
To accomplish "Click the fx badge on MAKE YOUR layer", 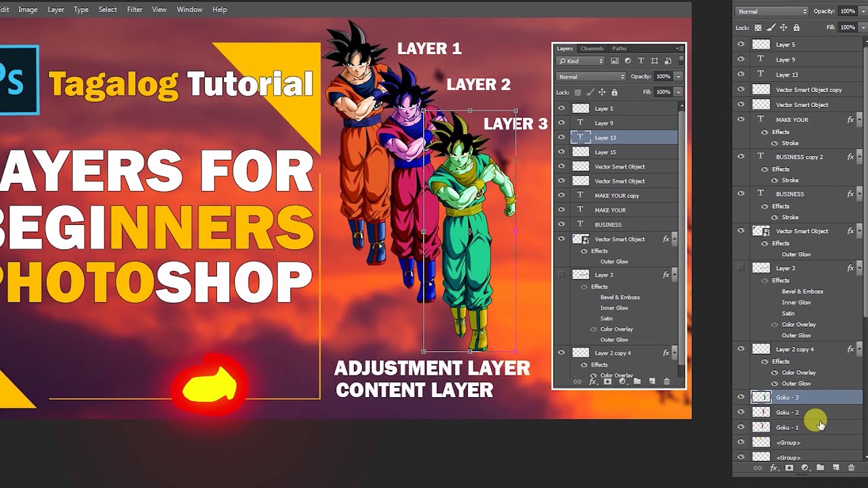I will (851, 120).
